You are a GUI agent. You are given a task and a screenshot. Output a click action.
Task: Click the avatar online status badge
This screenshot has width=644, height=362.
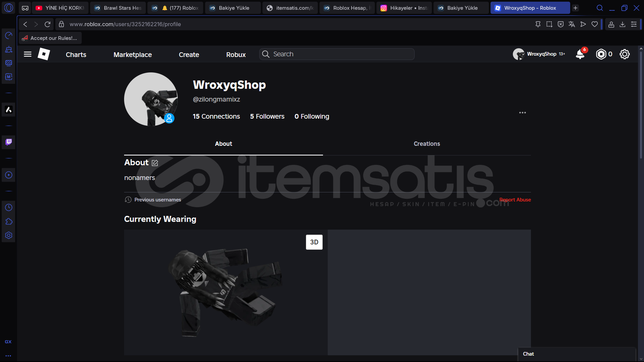169,118
